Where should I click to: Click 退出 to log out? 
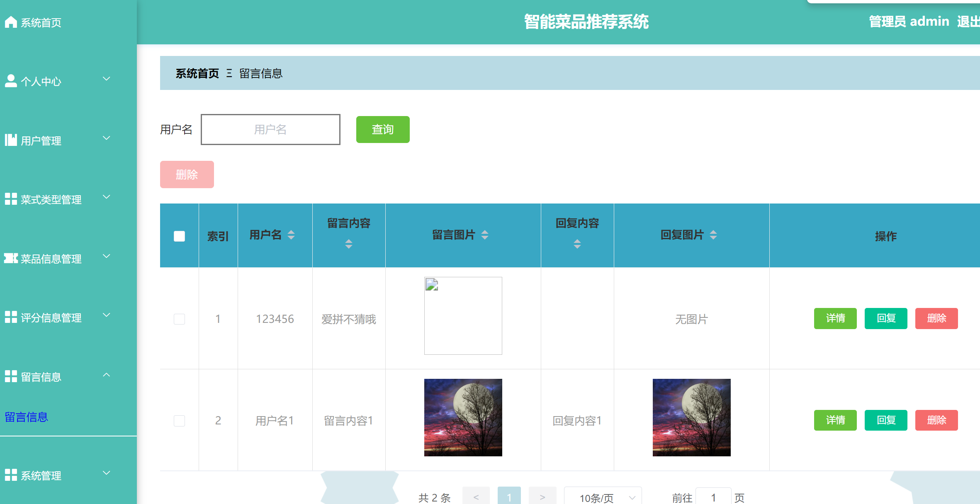pos(968,22)
